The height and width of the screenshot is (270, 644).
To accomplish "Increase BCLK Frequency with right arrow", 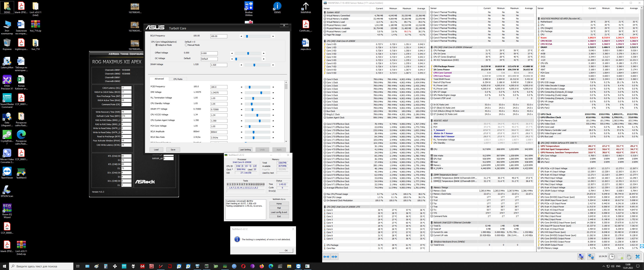I will click(273, 36).
